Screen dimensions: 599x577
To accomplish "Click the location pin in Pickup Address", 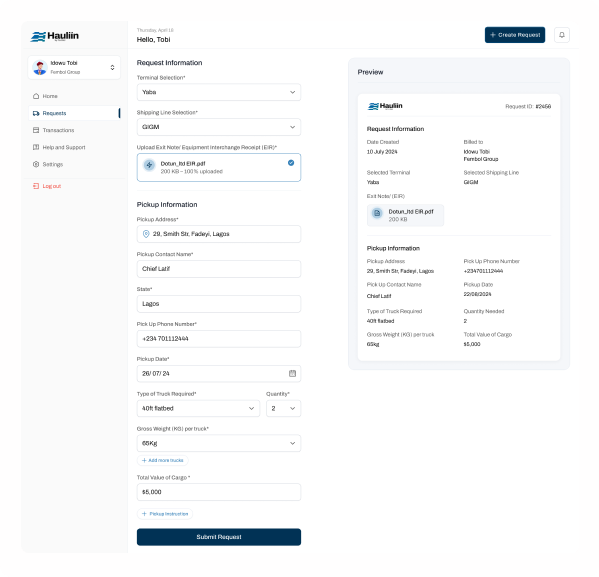I will pos(146,234).
